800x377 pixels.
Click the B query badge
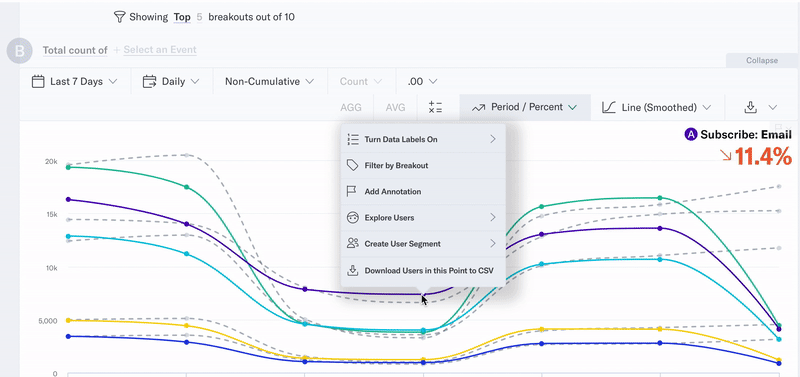pos(20,51)
